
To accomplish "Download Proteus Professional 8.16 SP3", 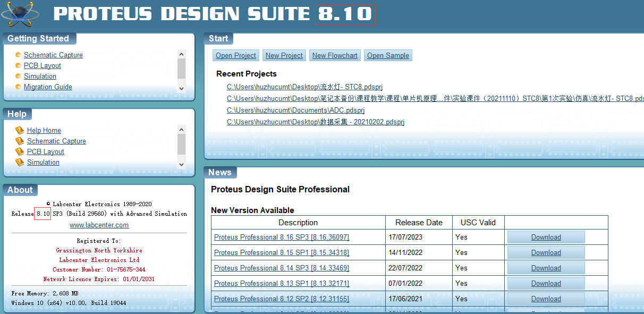I will pos(546,237).
